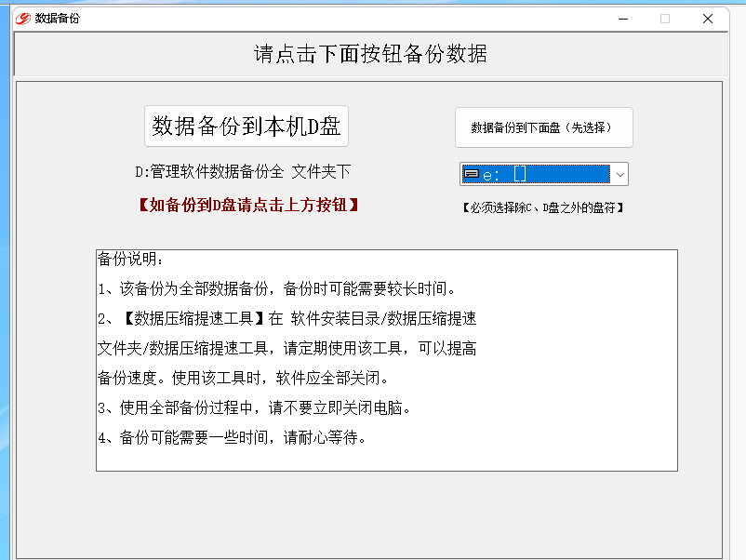Click the 数据备份 app logo icon

tap(22, 19)
